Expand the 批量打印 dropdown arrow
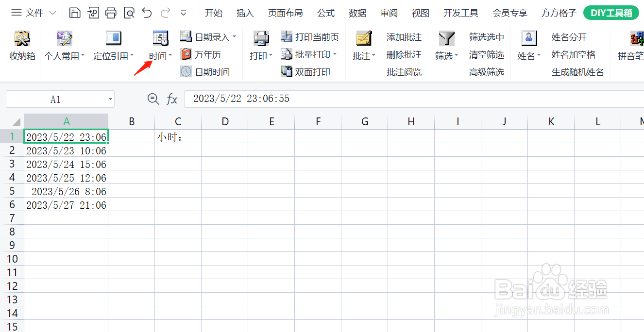Image resolution: width=644 pixels, height=332 pixels. [x=335, y=54]
